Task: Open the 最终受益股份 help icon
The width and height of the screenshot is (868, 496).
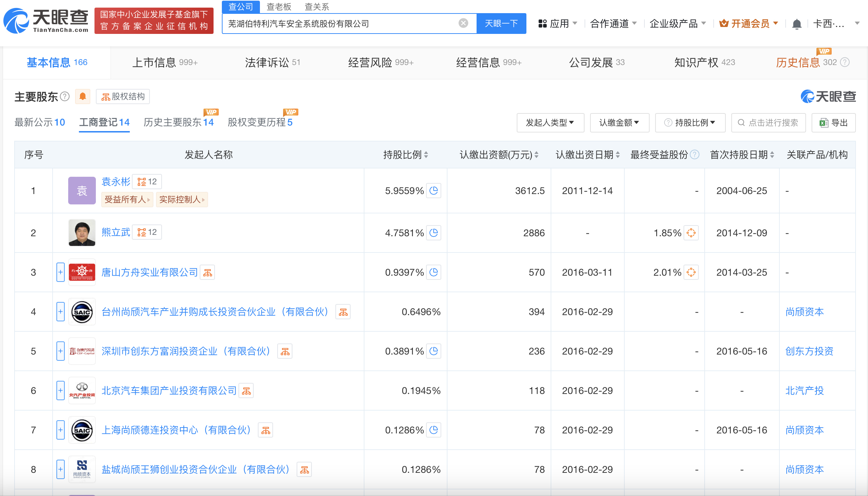Action: pyautogui.click(x=694, y=155)
